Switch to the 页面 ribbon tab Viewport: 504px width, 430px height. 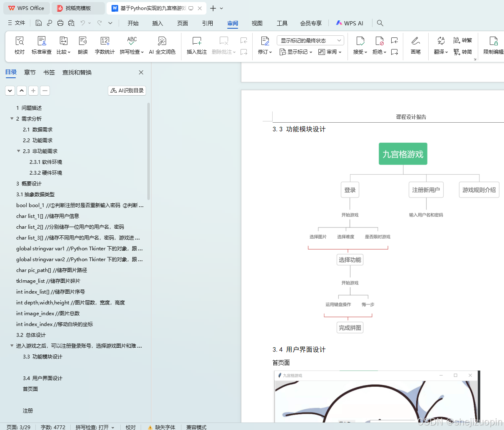183,23
